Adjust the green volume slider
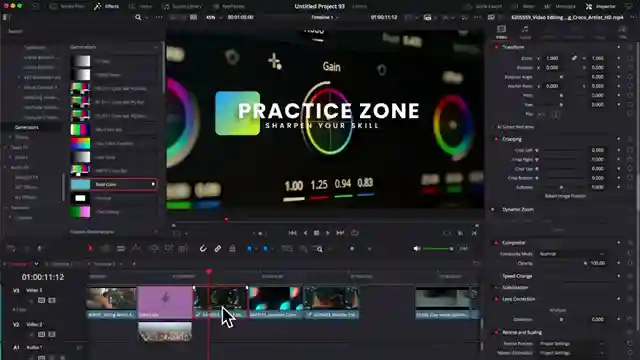Screen dimensions: 640x360 tap(438, 249)
